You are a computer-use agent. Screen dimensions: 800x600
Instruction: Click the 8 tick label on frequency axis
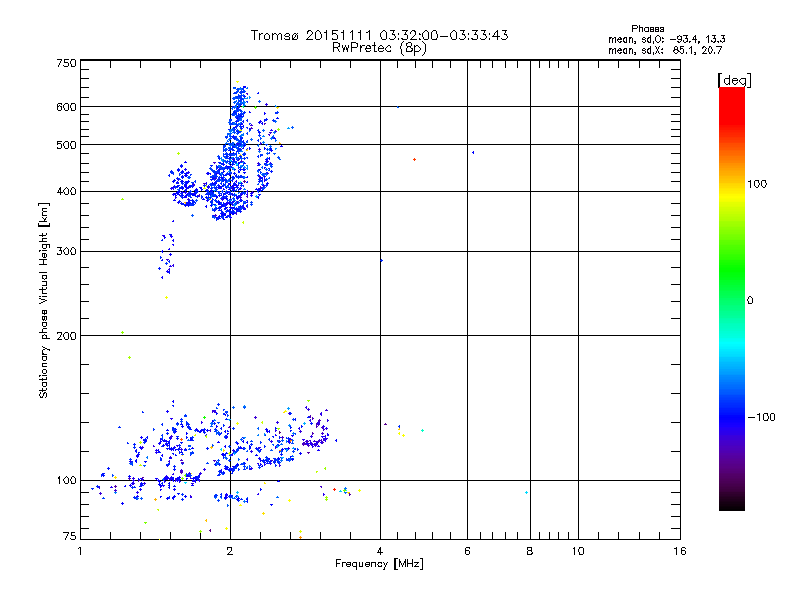(x=530, y=551)
